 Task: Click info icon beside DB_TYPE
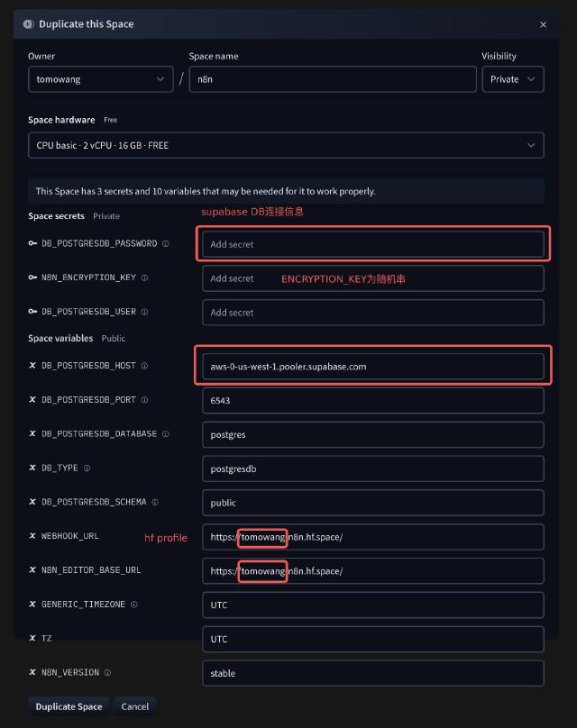[x=87, y=469]
